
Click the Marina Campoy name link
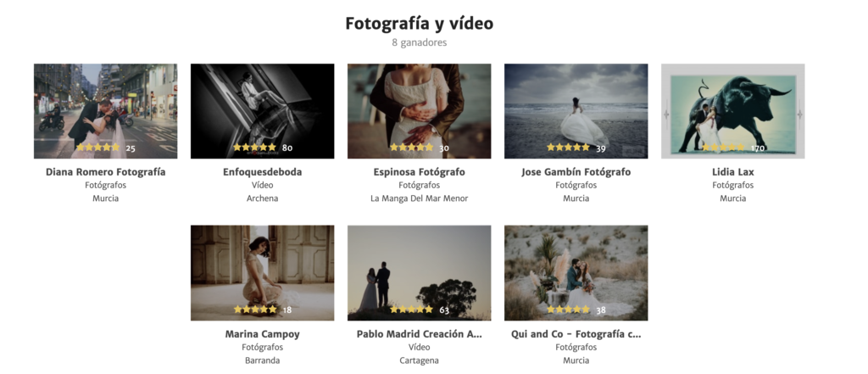263,334
